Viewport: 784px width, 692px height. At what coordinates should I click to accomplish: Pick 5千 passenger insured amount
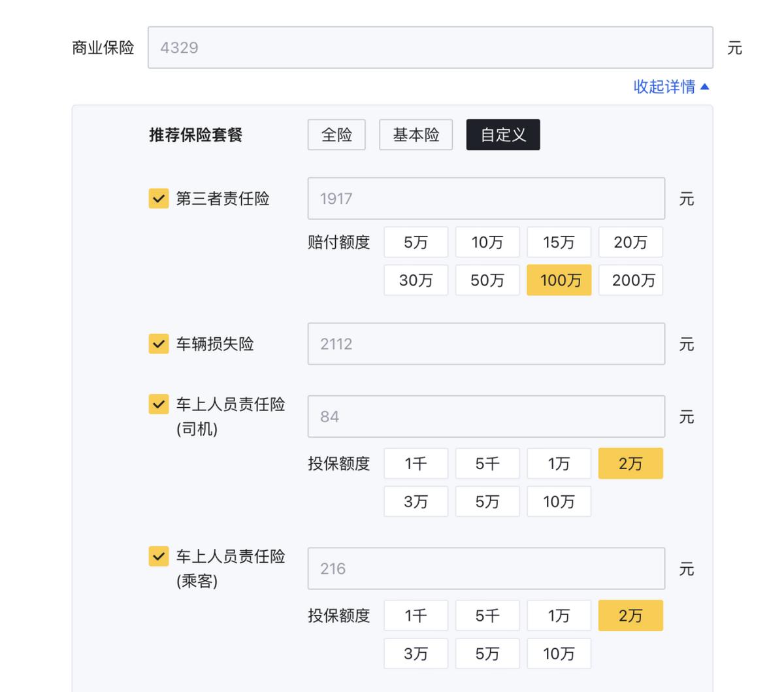click(x=487, y=615)
